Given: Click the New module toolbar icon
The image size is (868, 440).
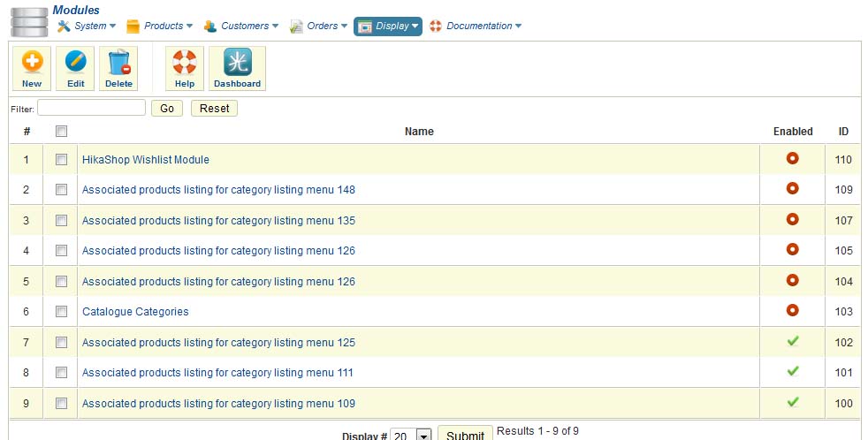Looking at the screenshot, I should click(x=32, y=68).
